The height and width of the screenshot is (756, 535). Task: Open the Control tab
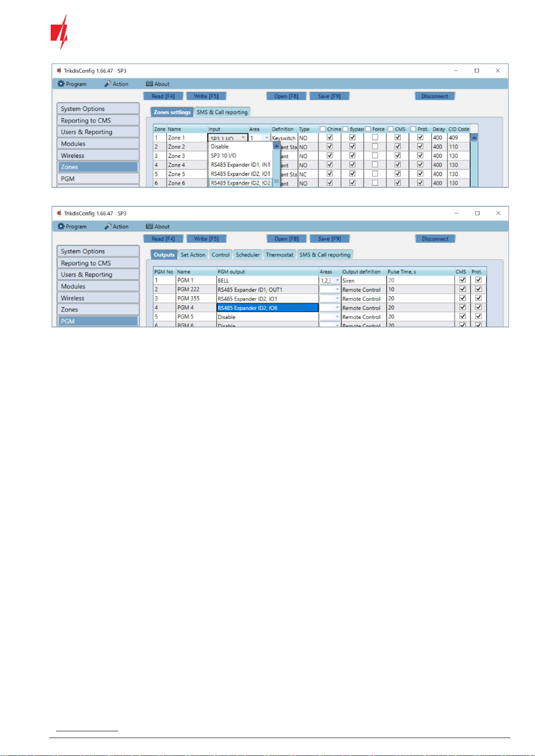coord(220,255)
